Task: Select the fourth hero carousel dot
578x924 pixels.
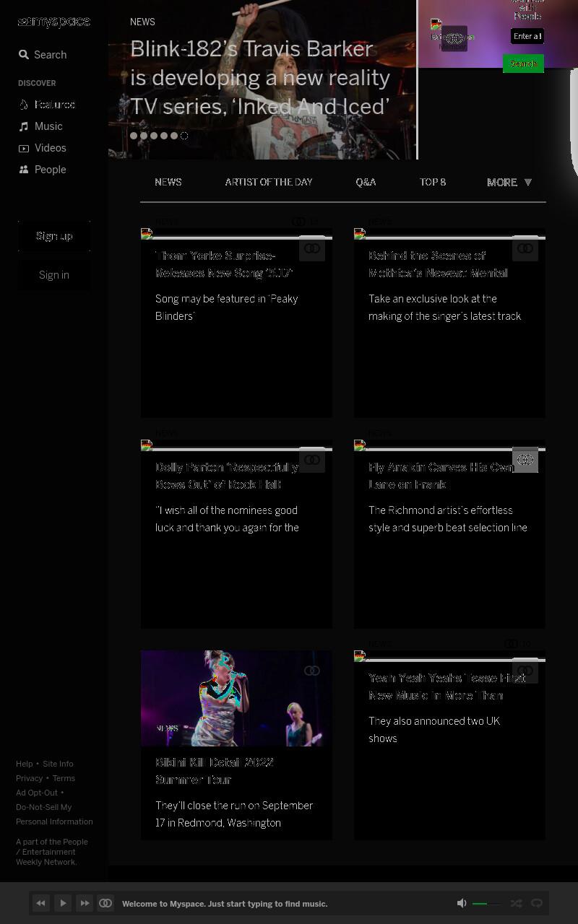Action: click(x=164, y=136)
